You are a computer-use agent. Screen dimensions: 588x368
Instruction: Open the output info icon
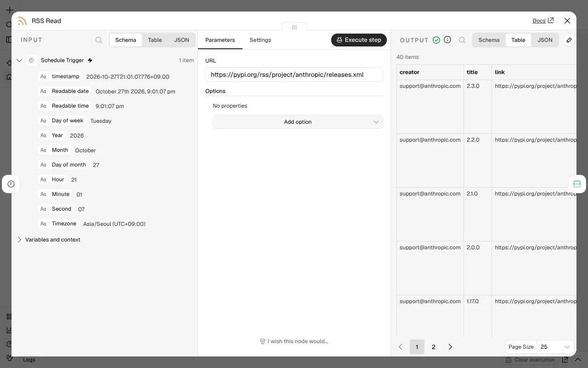[x=447, y=40]
